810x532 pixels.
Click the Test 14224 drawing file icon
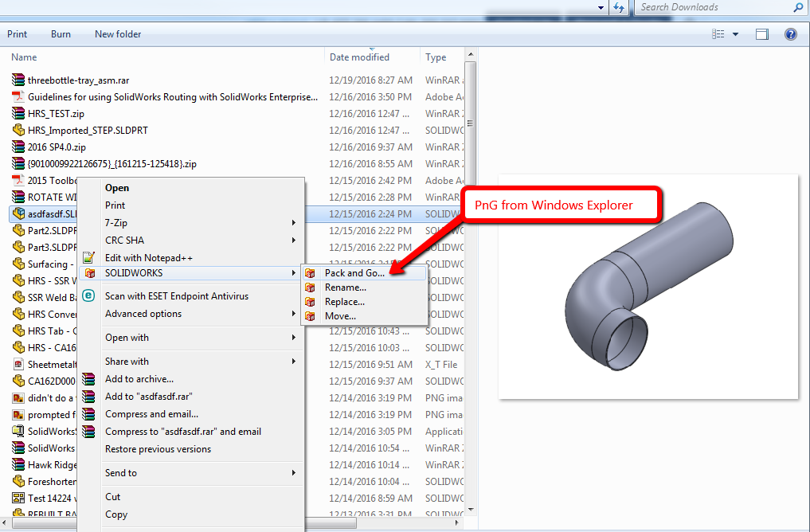18,498
